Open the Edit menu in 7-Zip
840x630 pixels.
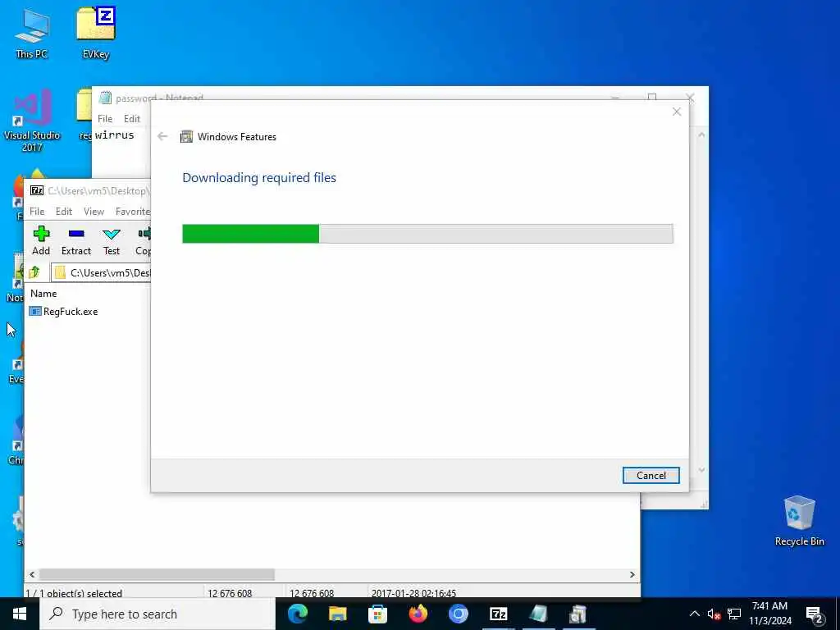(x=64, y=212)
